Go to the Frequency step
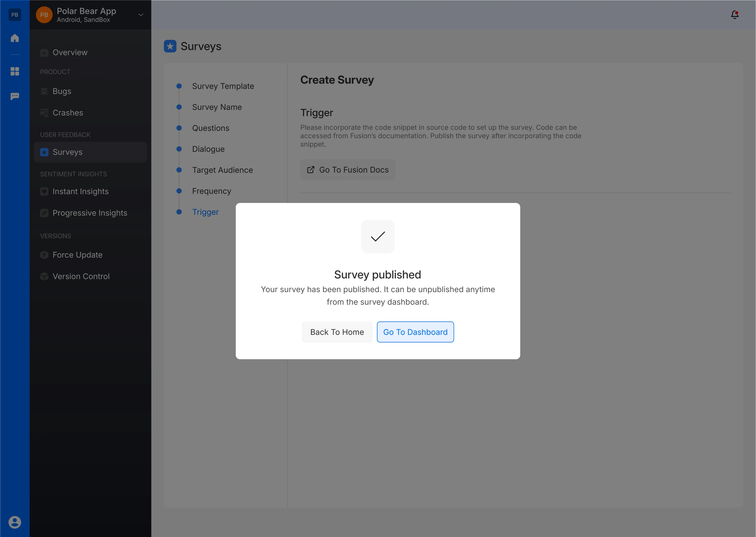The height and width of the screenshot is (537, 756). (212, 191)
